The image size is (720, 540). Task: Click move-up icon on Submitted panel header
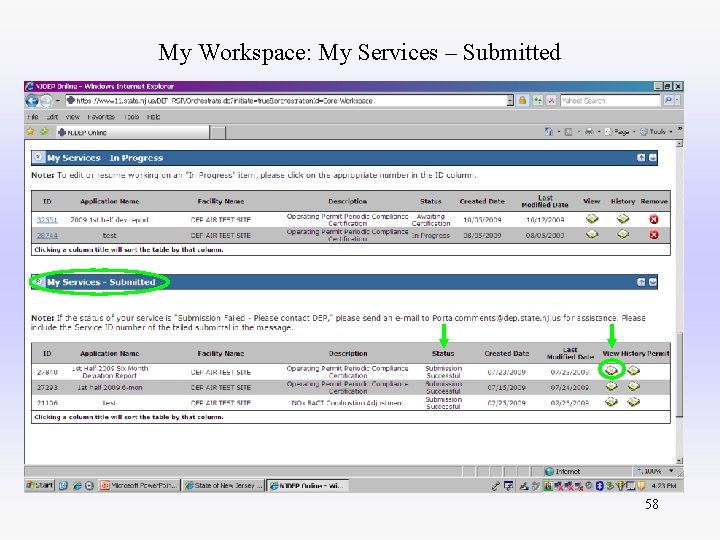(641, 282)
